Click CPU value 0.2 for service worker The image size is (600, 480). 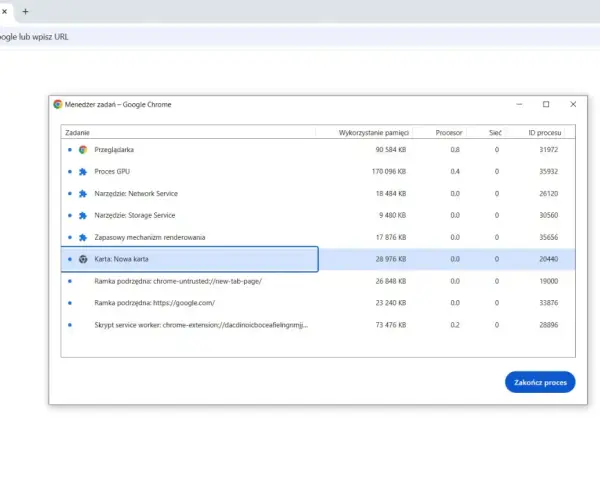click(455, 325)
